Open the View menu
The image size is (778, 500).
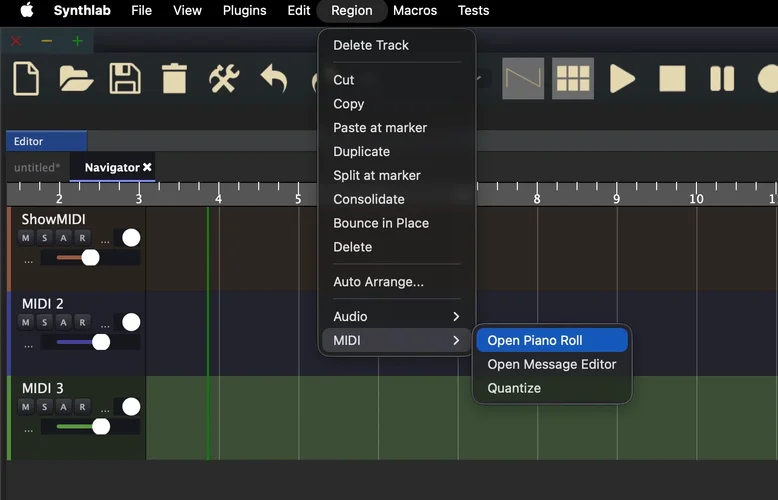[188, 10]
